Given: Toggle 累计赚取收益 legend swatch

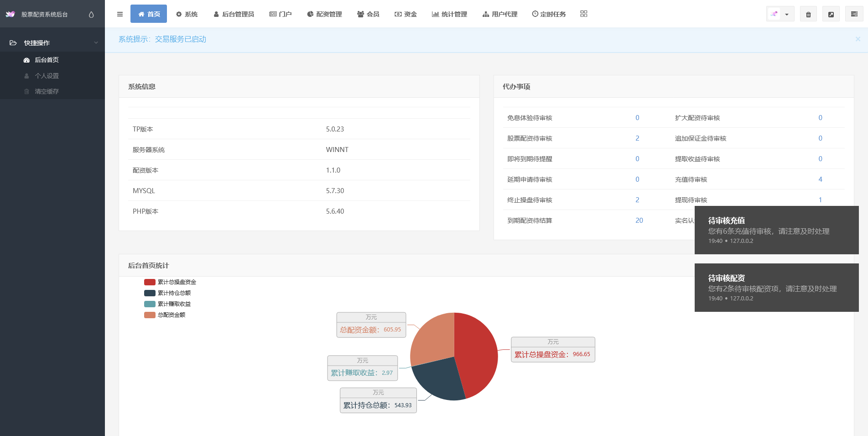Looking at the screenshot, I should pyautogui.click(x=150, y=304).
